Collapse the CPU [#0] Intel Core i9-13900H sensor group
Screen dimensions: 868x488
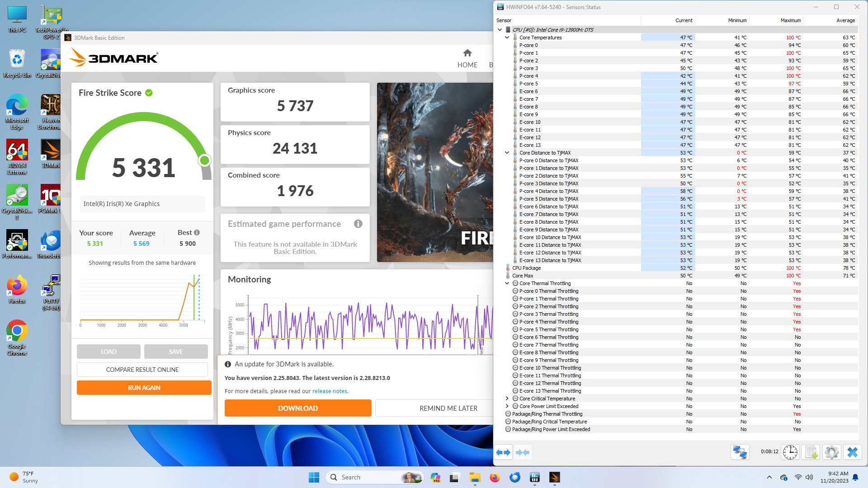500,30
